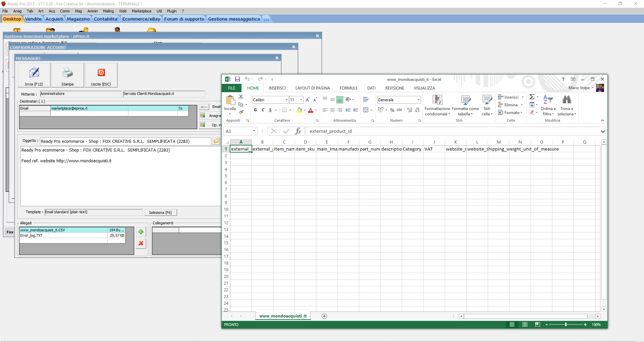644x342 pixels.
Task: Click the Excel zoom slider handle
Action: [566, 325]
